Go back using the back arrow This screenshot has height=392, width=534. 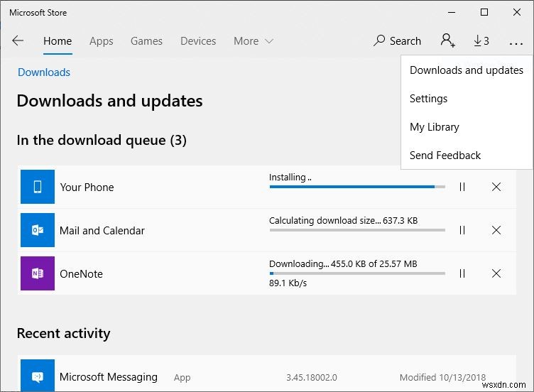[18, 41]
